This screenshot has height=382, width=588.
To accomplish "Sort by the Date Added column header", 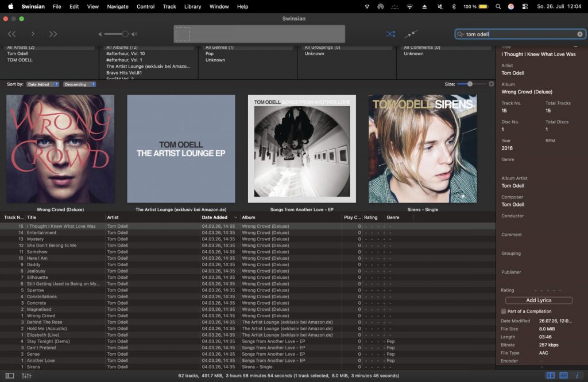I will (x=219, y=217).
